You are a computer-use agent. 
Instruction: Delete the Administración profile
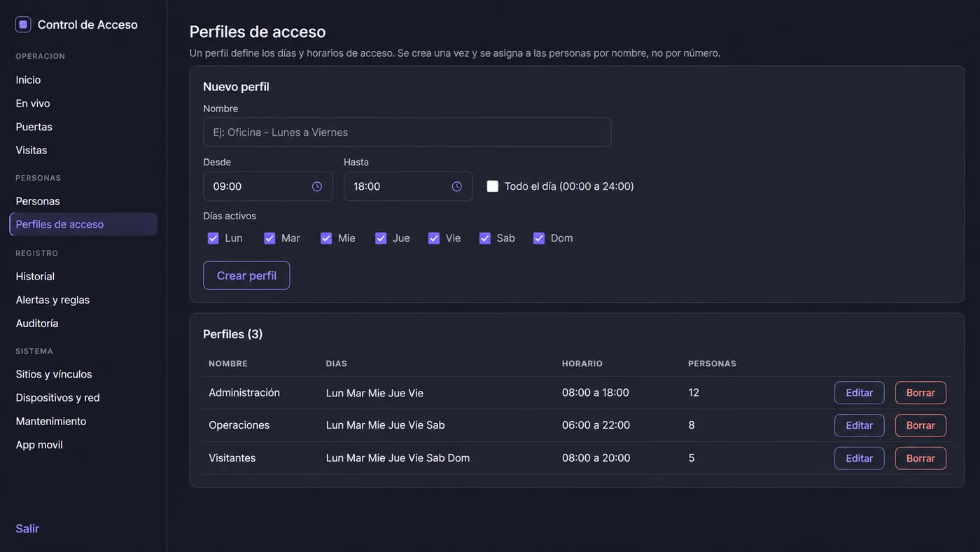(x=920, y=393)
